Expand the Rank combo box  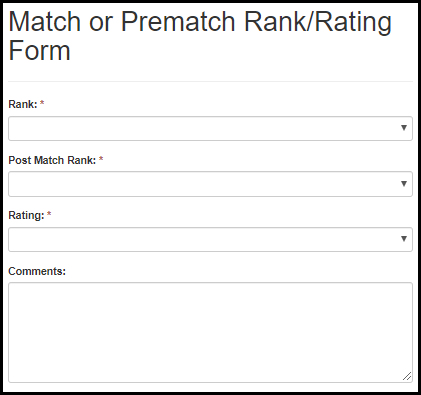[x=210, y=128]
